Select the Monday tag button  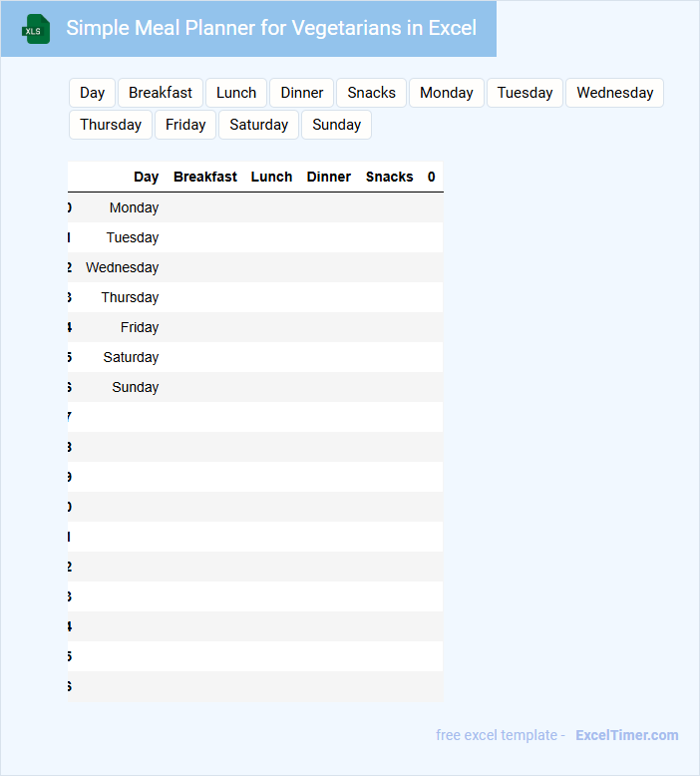[x=446, y=93]
